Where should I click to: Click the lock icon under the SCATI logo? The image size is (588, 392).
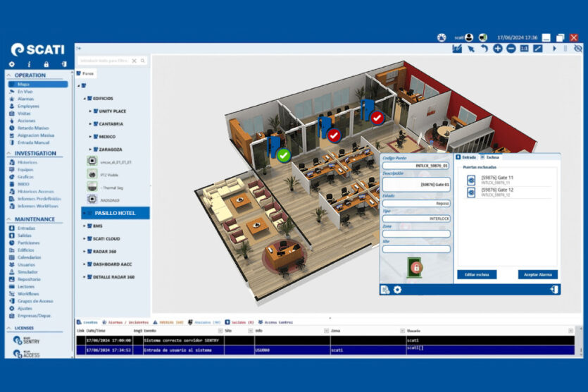click(46, 64)
